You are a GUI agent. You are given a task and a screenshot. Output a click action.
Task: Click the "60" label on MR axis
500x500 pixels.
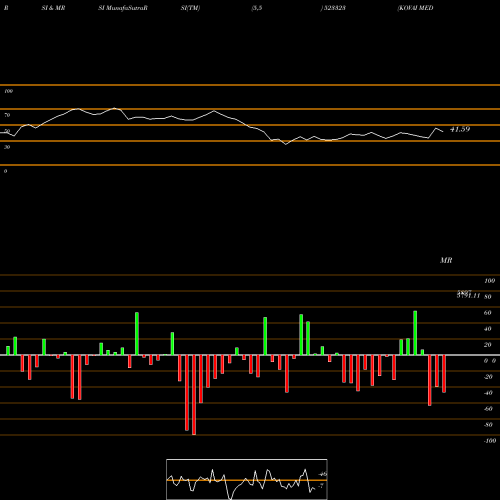pyautogui.click(x=488, y=313)
